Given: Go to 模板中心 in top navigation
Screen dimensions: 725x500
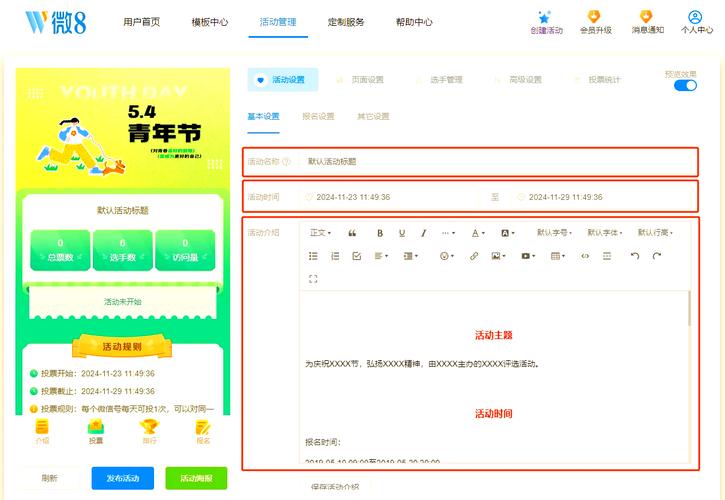Looking at the screenshot, I should (x=210, y=22).
